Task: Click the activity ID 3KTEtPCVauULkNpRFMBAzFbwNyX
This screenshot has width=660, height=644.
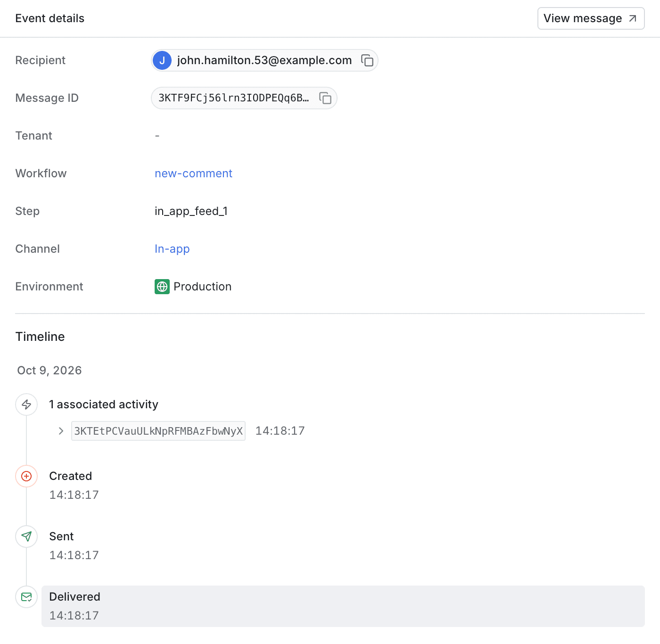Action: 158,431
